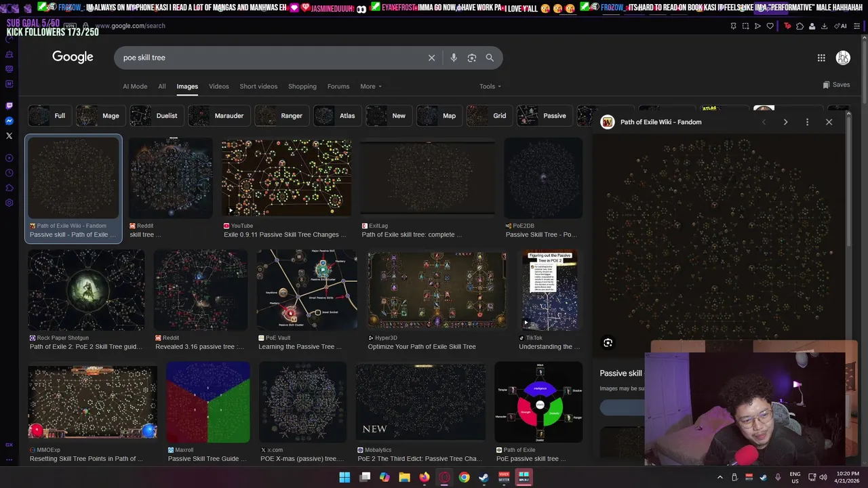Open the Google apps grid
Image resolution: width=868 pixels, height=488 pixels.
(821, 58)
